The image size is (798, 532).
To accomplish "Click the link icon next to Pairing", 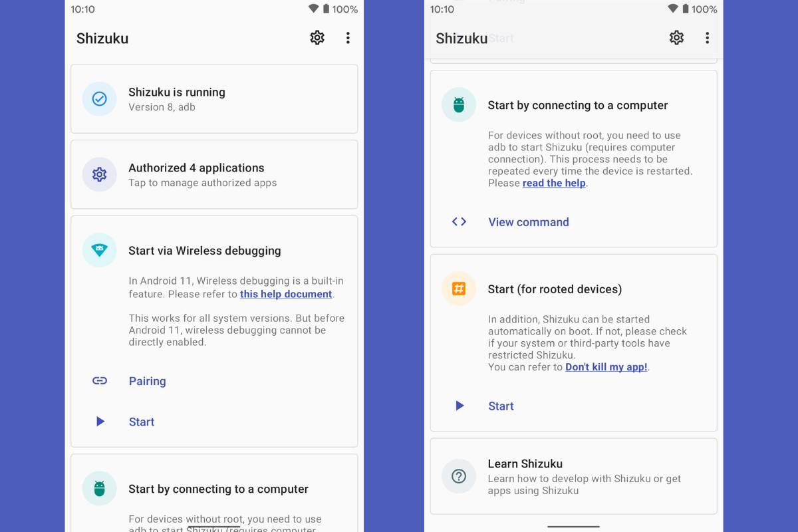I will click(100, 380).
